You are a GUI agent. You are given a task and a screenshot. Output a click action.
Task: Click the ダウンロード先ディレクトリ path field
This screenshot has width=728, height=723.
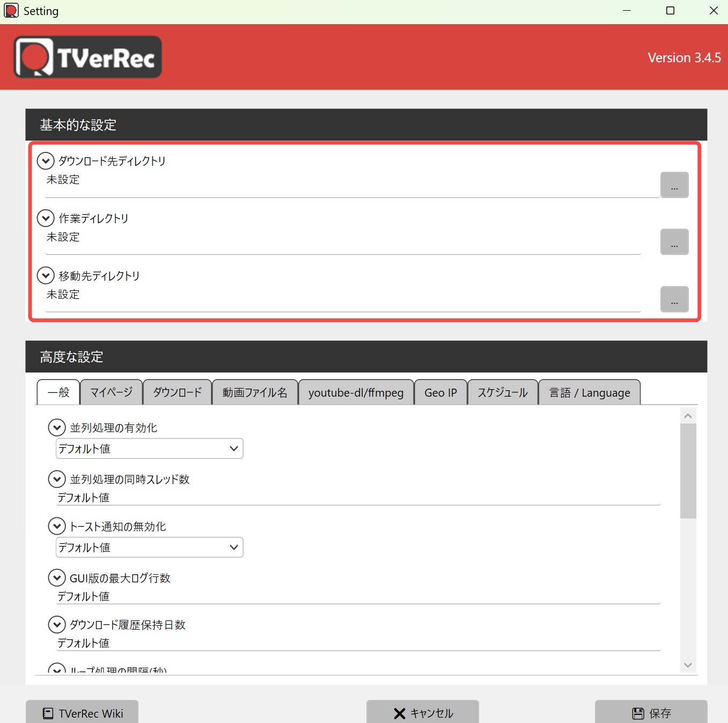(x=352, y=185)
